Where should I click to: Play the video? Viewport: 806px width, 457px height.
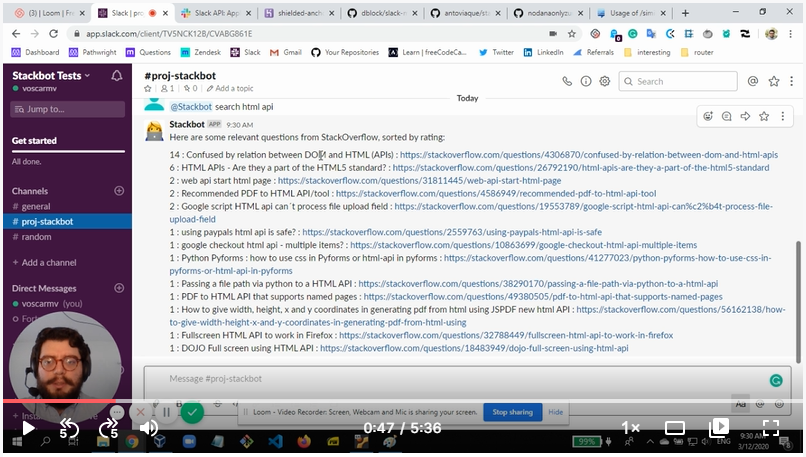[x=29, y=428]
